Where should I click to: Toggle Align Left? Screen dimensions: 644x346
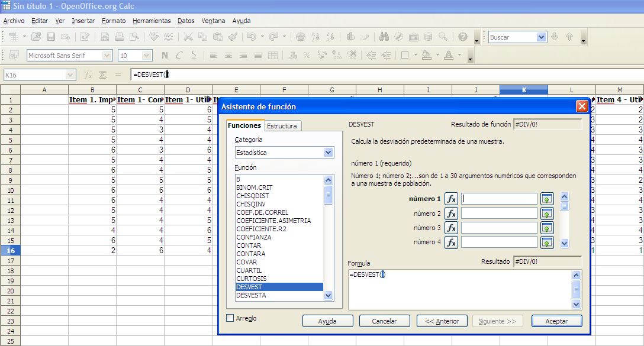tap(214, 56)
